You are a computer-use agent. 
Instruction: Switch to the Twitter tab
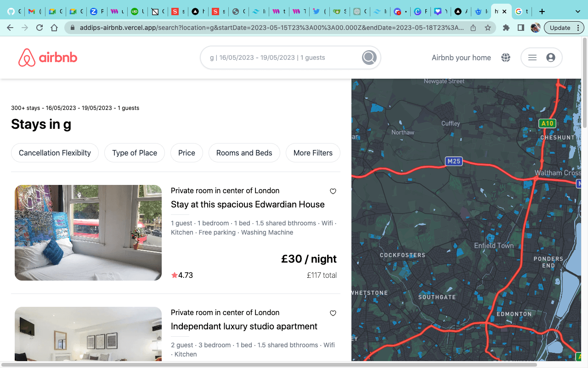[318, 11]
